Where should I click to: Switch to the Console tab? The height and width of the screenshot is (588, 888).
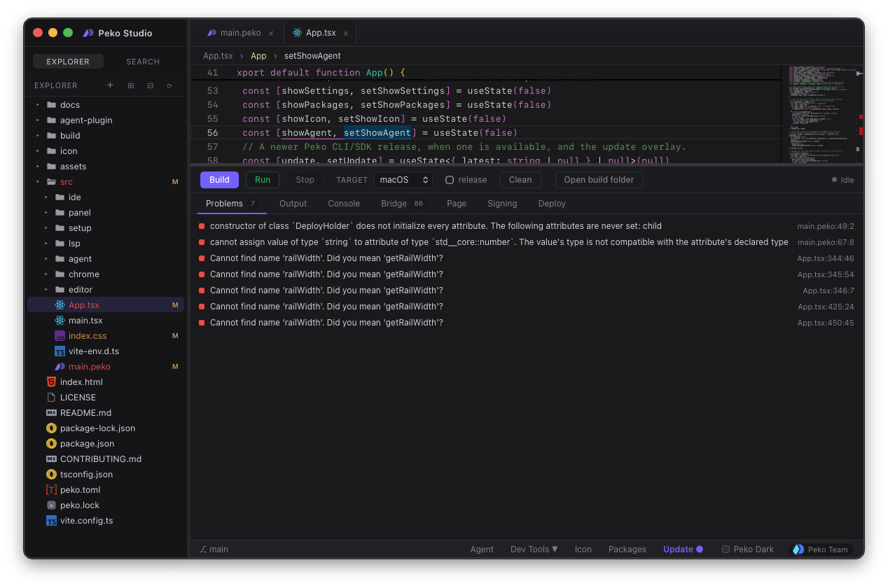pyautogui.click(x=344, y=204)
